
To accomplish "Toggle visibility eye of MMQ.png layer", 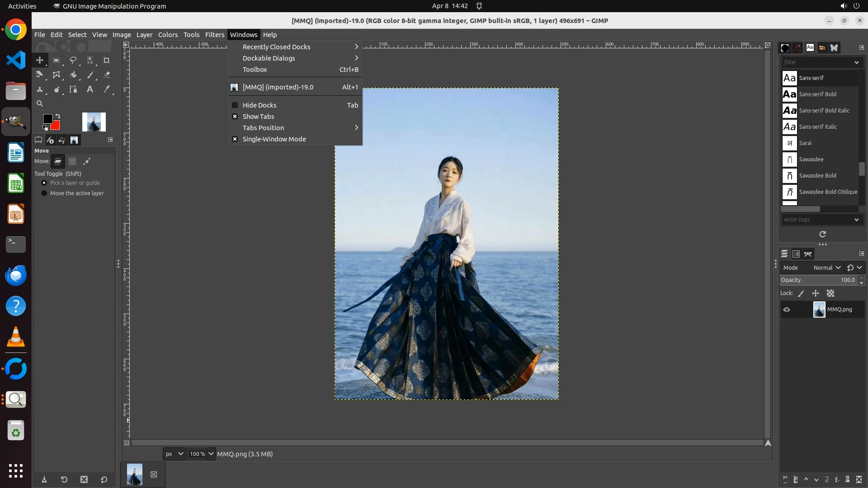I will (787, 310).
